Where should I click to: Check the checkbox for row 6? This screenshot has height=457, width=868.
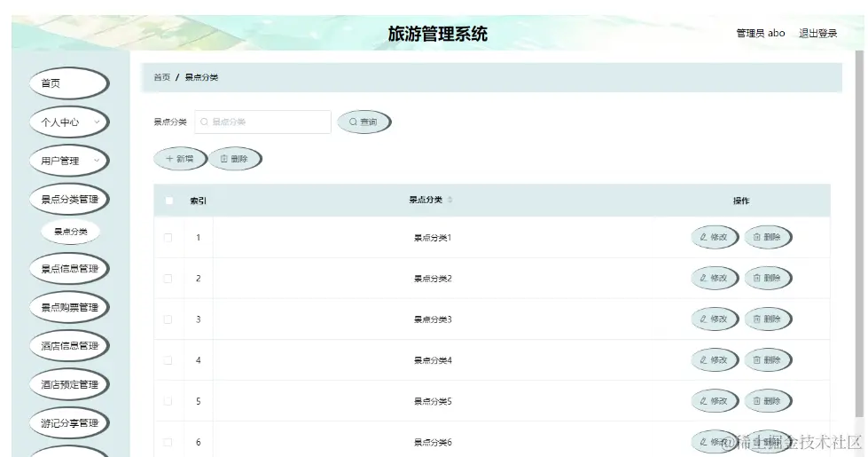pyautogui.click(x=168, y=443)
